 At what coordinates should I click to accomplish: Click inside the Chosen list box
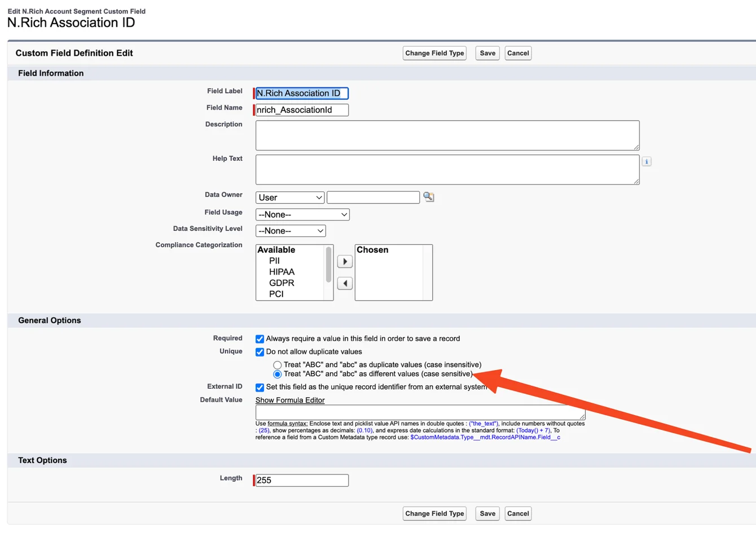pos(394,272)
